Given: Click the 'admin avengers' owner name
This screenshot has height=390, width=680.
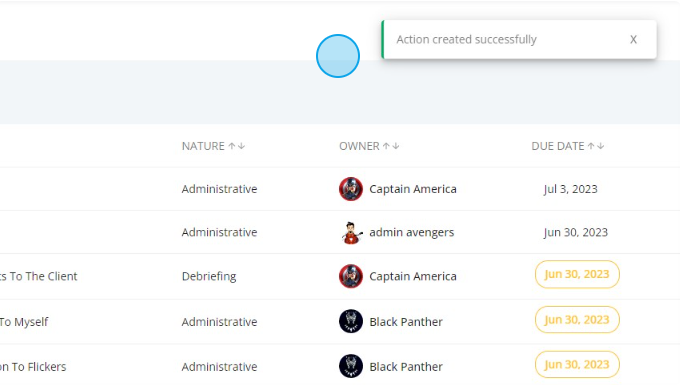Looking at the screenshot, I should (412, 233).
